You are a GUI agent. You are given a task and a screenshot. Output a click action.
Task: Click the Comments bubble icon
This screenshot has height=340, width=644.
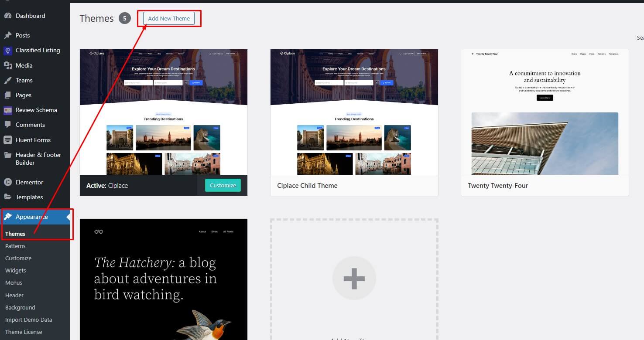click(x=8, y=125)
